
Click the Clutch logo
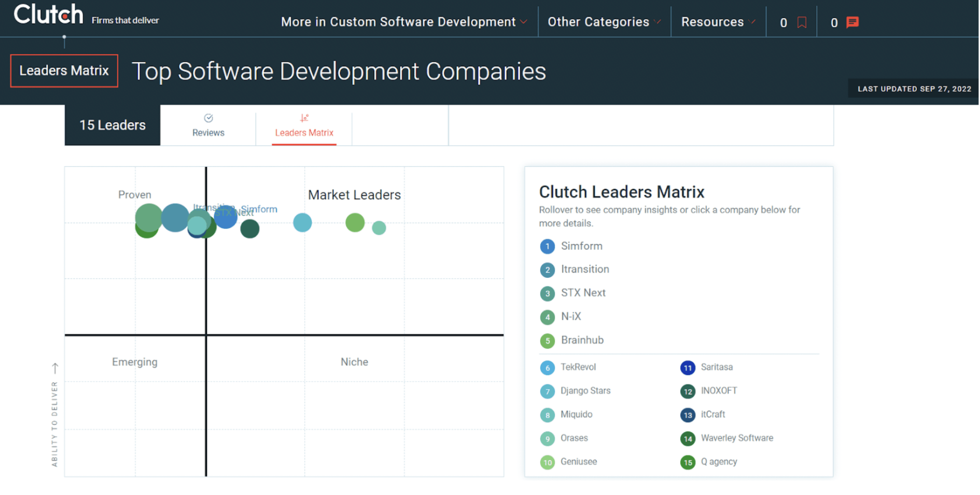pos(48,14)
